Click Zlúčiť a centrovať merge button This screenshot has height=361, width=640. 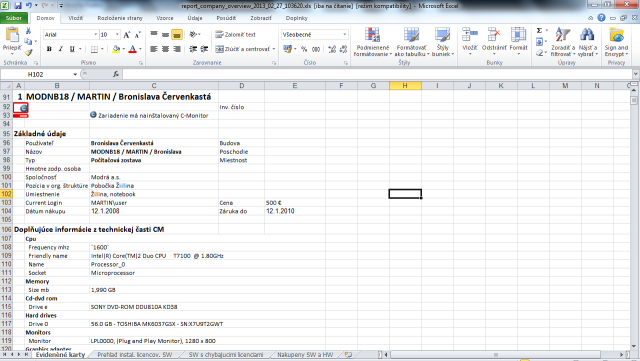[x=245, y=49]
